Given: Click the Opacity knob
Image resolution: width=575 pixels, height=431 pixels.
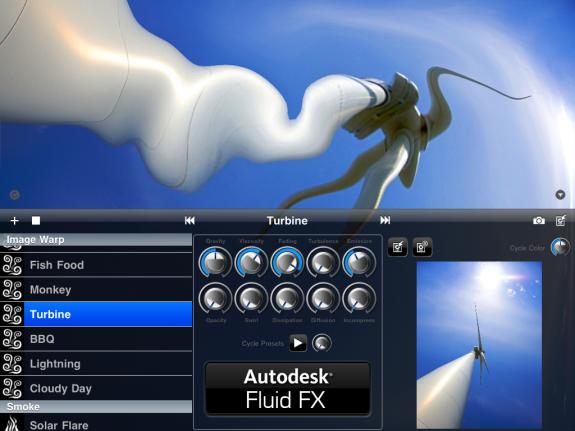Looking at the screenshot, I should pos(215,298).
